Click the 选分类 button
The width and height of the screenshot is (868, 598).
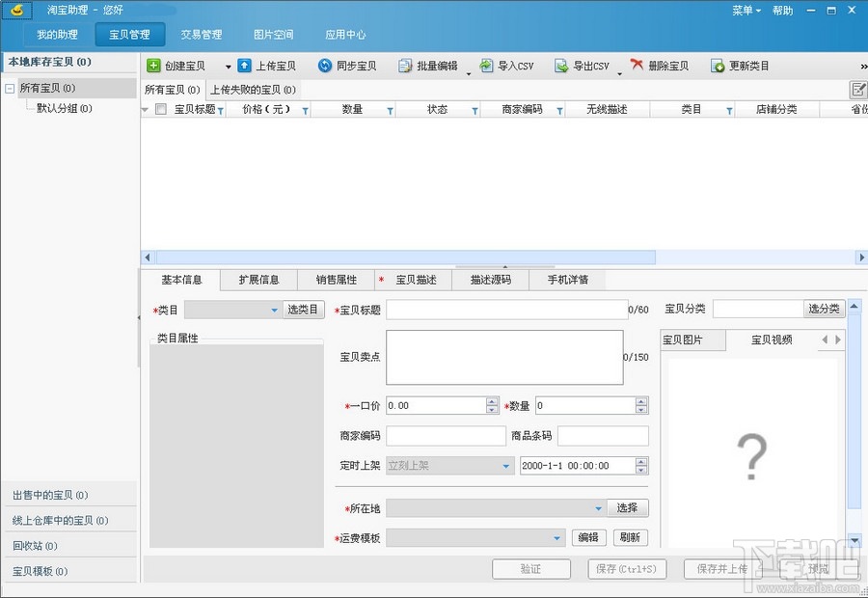tap(825, 309)
